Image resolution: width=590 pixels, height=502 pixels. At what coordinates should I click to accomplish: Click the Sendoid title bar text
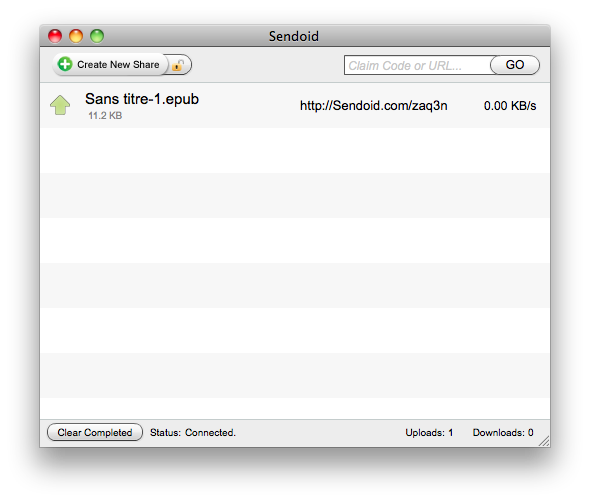pyautogui.click(x=294, y=37)
